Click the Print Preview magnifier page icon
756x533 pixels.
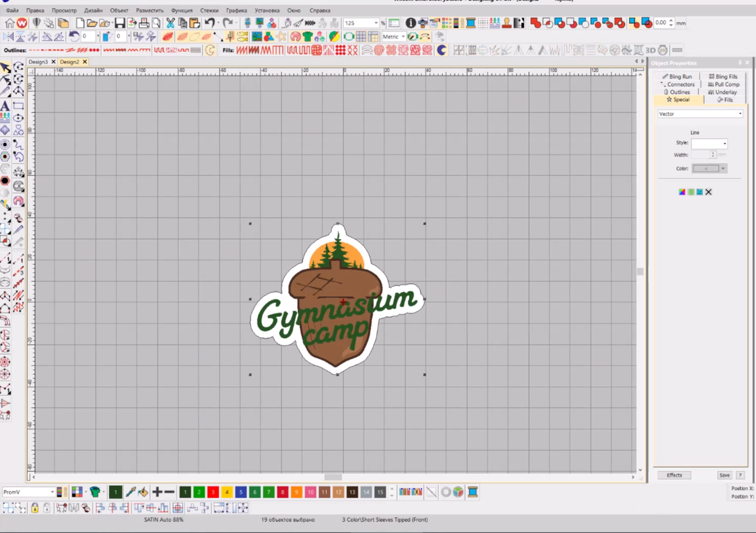(x=156, y=23)
